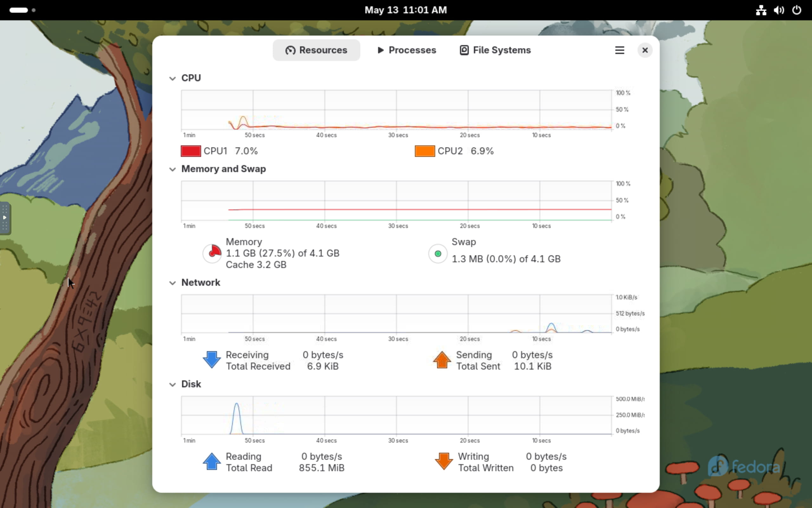812x508 pixels.
Task: Click the 'CPU' section heading
Action: click(x=191, y=78)
